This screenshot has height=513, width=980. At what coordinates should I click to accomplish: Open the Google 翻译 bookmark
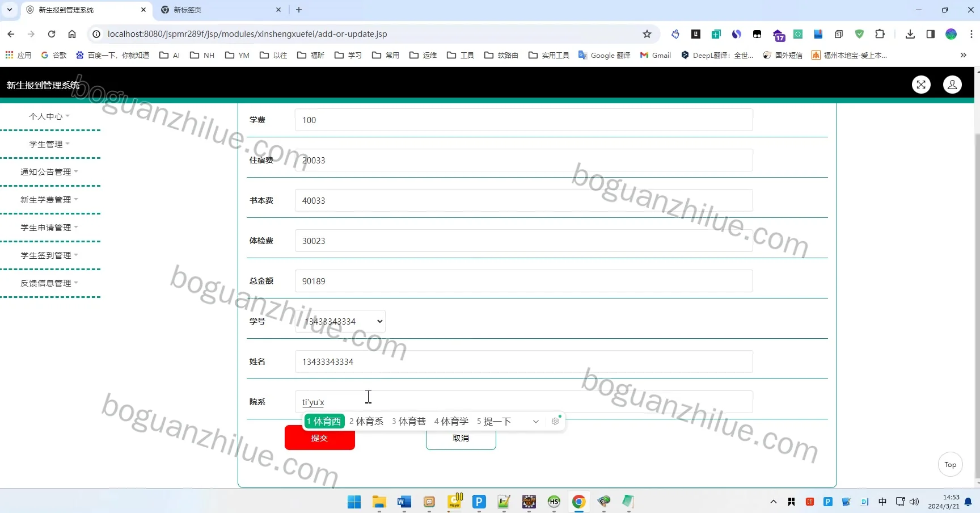pyautogui.click(x=605, y=55)
